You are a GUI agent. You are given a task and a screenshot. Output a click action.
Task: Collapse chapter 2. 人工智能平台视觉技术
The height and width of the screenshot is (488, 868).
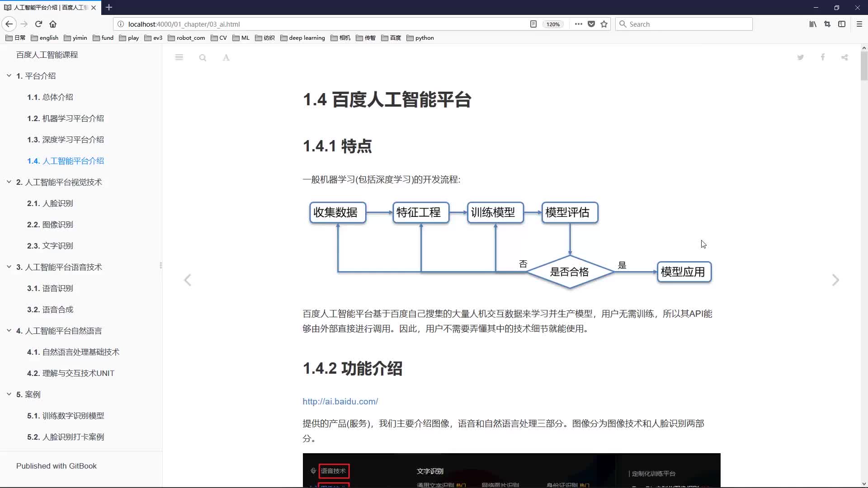tap(9, 182)
